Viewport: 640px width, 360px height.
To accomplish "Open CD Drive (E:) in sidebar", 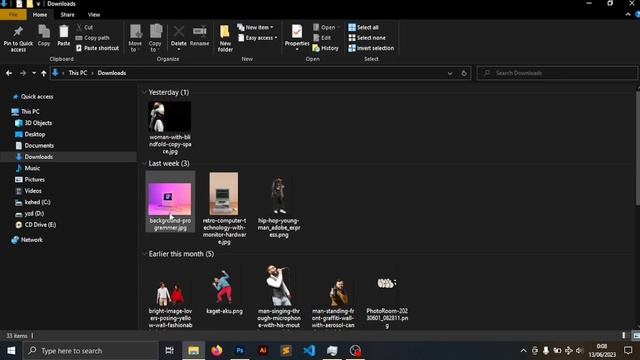I will pos(40,225).
